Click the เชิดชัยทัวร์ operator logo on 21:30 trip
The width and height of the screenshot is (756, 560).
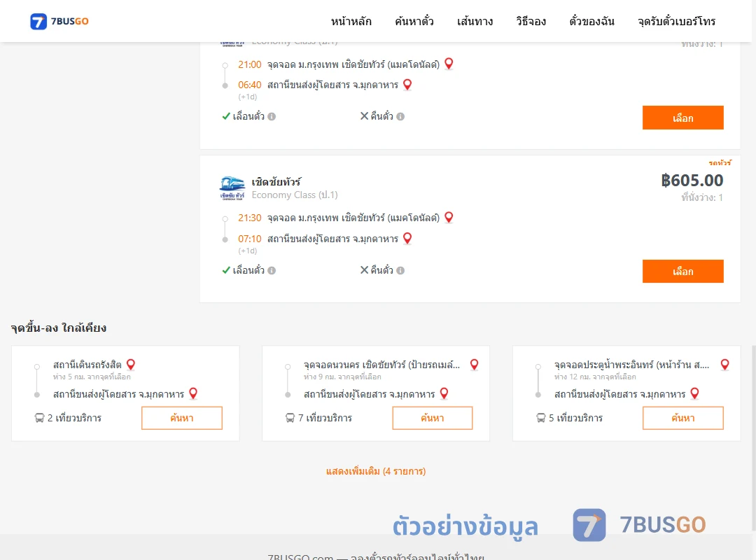click(x=232, y=188)
